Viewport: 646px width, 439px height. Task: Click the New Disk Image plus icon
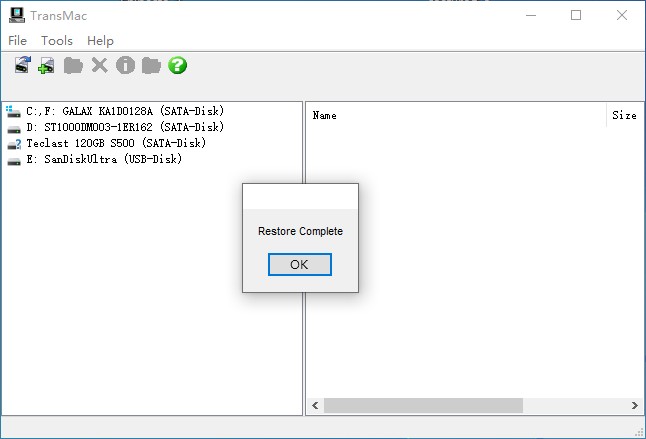tap(46, 65)
